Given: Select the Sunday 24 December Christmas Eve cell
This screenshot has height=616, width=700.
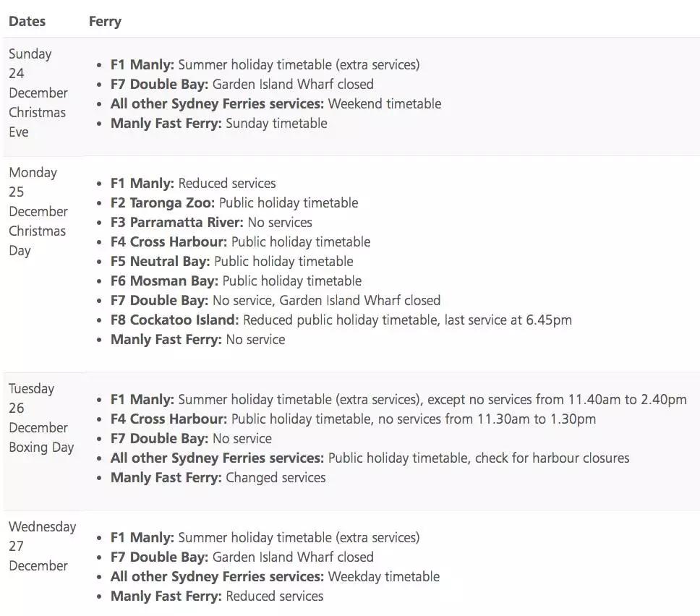Looking at the screenshot, I should [x=38, y=93].
